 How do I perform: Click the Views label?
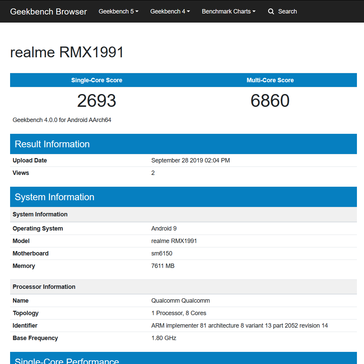[x=21, y=173]
